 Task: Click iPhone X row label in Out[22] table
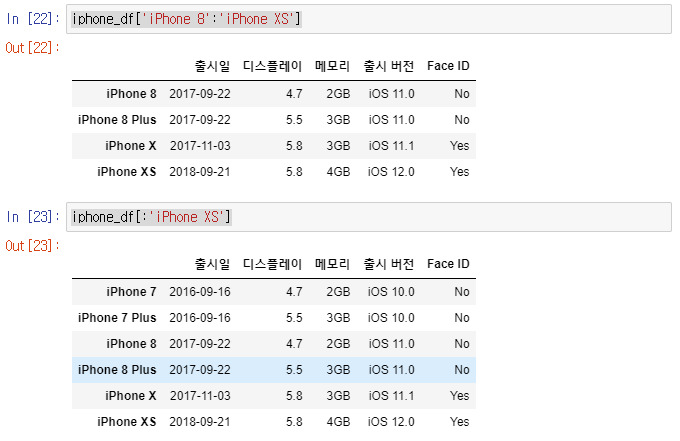[131, 146]
